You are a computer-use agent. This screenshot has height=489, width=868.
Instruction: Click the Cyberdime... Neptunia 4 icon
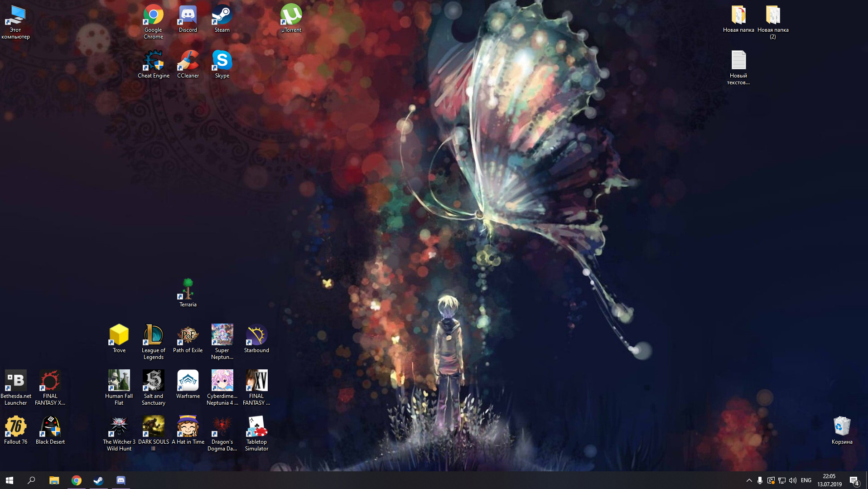tap(222, 388)
